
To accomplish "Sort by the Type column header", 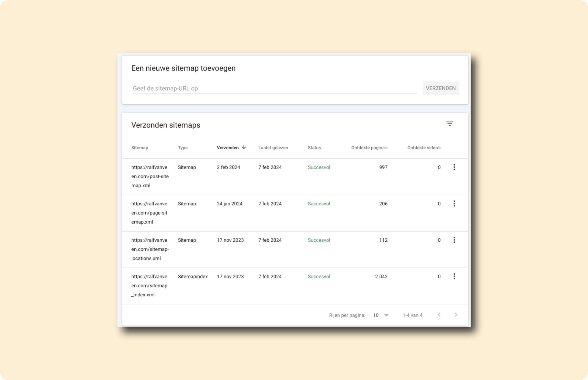I will point(183,147).
